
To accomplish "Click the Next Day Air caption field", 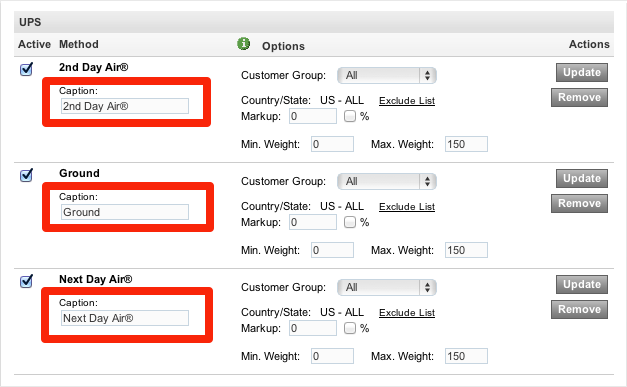I will tap(125, 318).
